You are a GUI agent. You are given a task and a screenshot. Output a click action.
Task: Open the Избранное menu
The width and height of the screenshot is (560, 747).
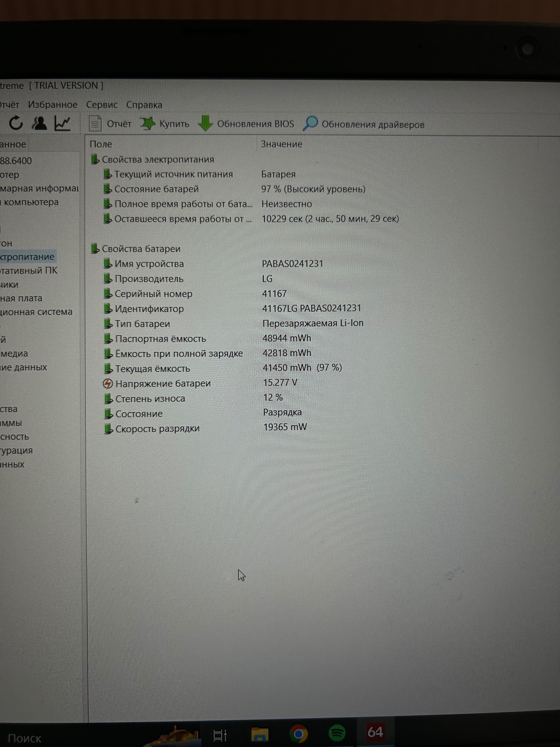click(53, 105)
